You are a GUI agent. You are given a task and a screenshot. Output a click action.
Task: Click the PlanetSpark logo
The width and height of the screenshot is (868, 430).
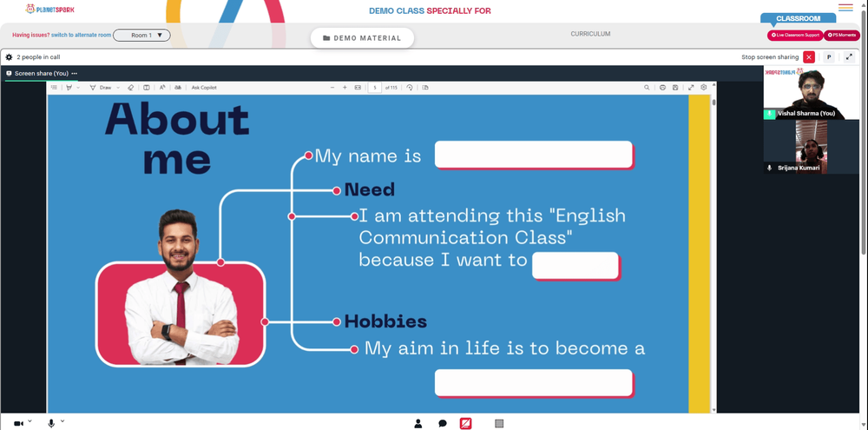coord(49,10)
